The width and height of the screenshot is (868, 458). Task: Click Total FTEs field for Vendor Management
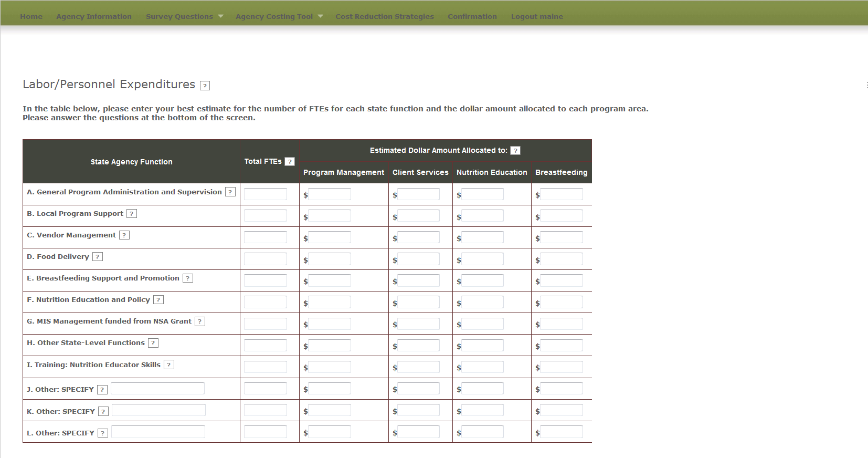266,237
